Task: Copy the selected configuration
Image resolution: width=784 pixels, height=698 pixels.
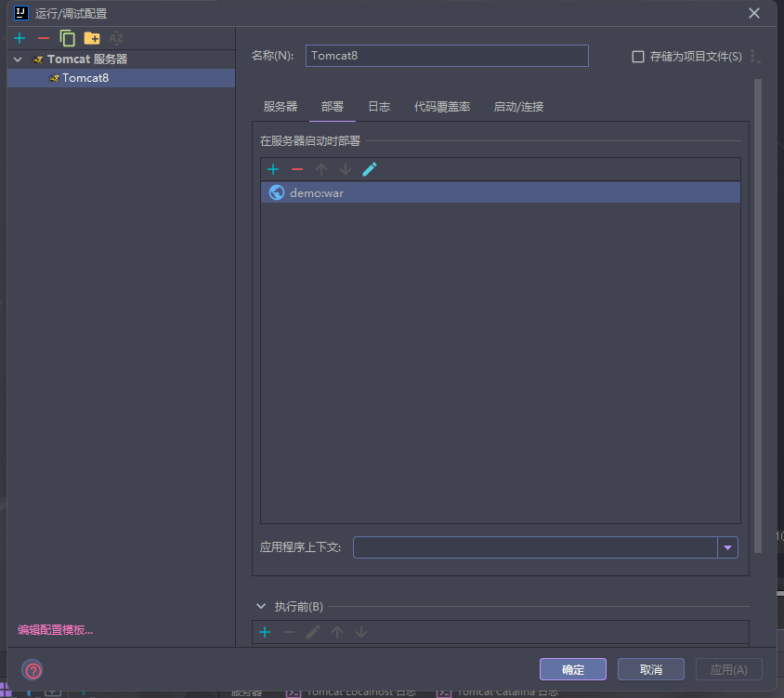Action: tap(67, 38)
